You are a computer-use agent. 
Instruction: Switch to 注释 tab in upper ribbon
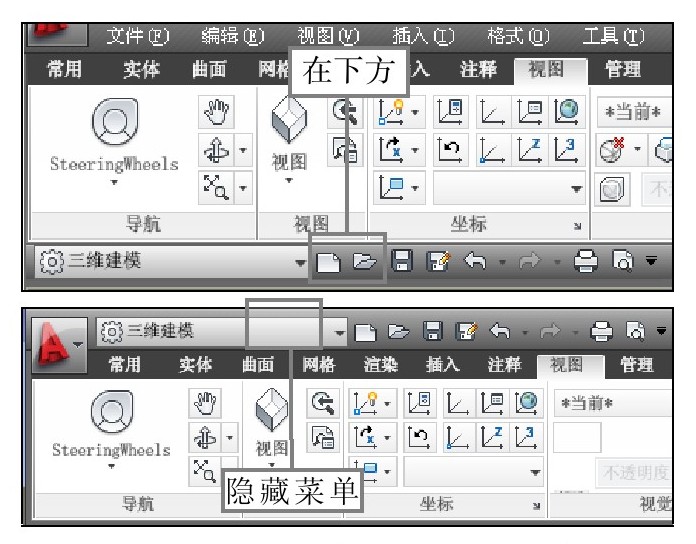(x=478, y=69)
